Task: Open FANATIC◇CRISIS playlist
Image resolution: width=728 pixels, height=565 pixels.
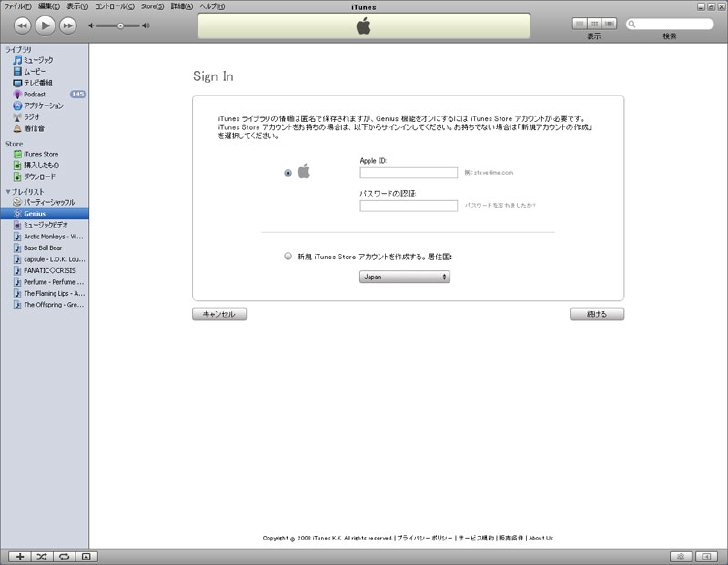Action: coord(44,270)
